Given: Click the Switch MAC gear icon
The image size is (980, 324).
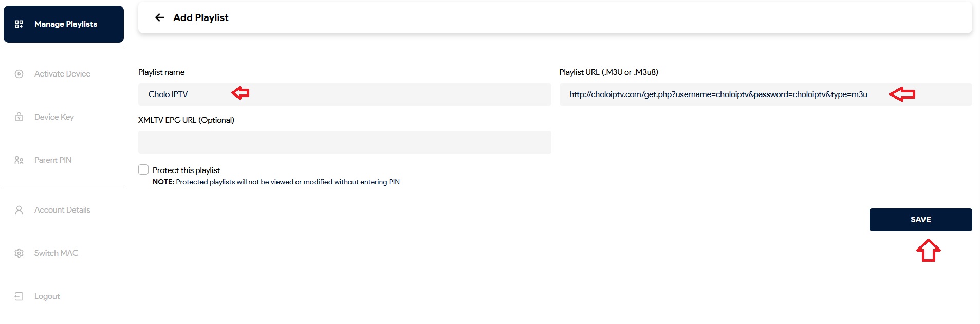Looking at the screenshot, I should click(x=19, y=253).
